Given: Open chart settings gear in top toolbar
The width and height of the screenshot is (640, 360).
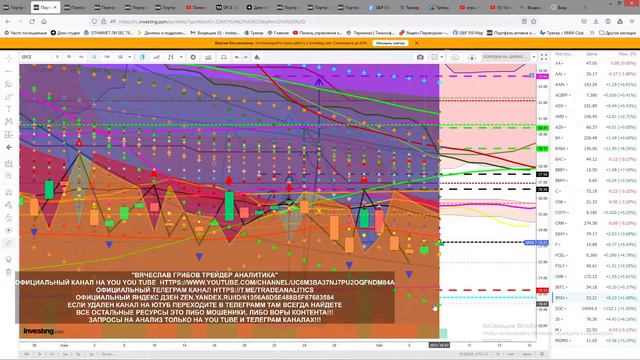Looking at the screenshot, I should coord(193,57).
